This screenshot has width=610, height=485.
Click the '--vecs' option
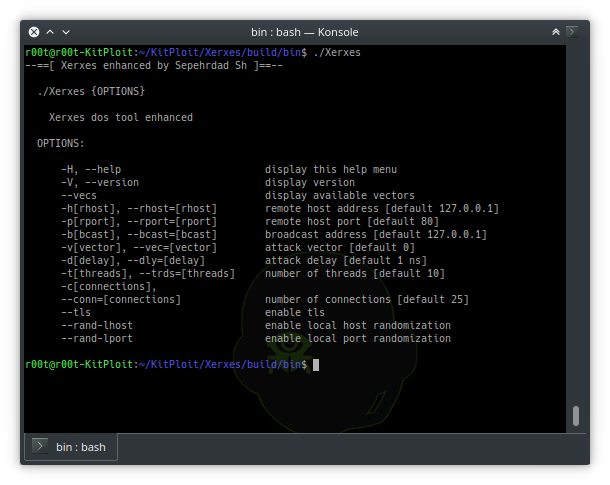(79, 196)
